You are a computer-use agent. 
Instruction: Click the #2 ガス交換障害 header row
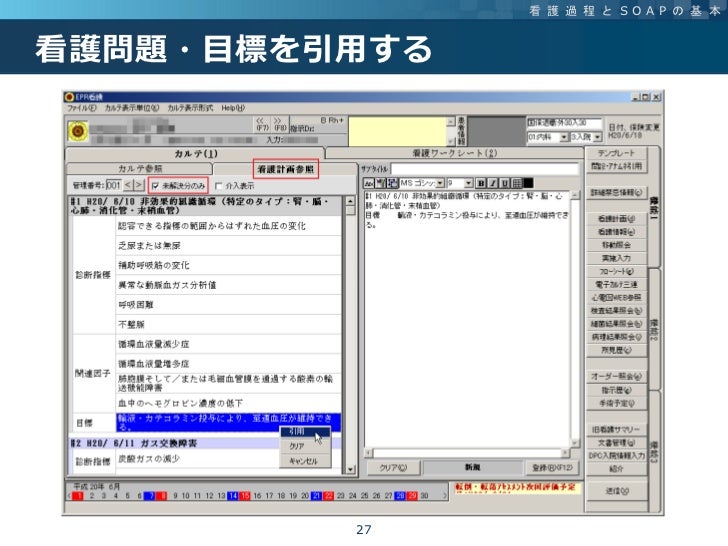[x=205, y=443]
